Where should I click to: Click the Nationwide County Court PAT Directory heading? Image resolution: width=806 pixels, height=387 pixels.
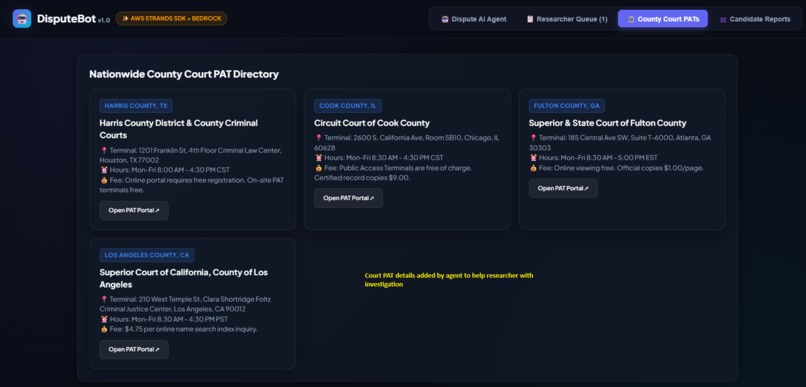[x=184, y=74]
